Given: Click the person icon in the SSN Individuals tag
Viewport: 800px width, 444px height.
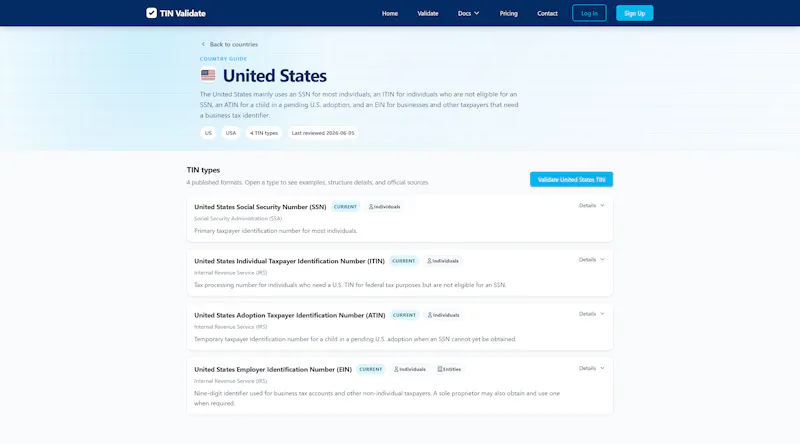Looking at the screenshot, I should point(371,207).
